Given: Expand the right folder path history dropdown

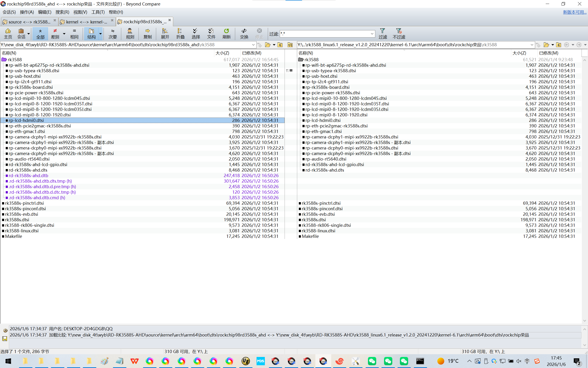Looking at the screenshot, I should 532,45.
